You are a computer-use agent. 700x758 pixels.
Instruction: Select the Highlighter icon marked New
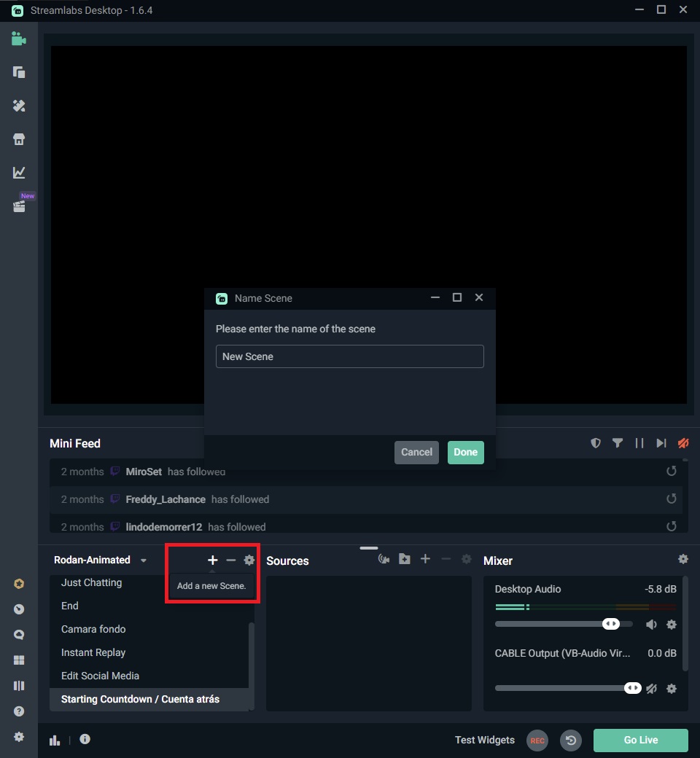[18, 206]
